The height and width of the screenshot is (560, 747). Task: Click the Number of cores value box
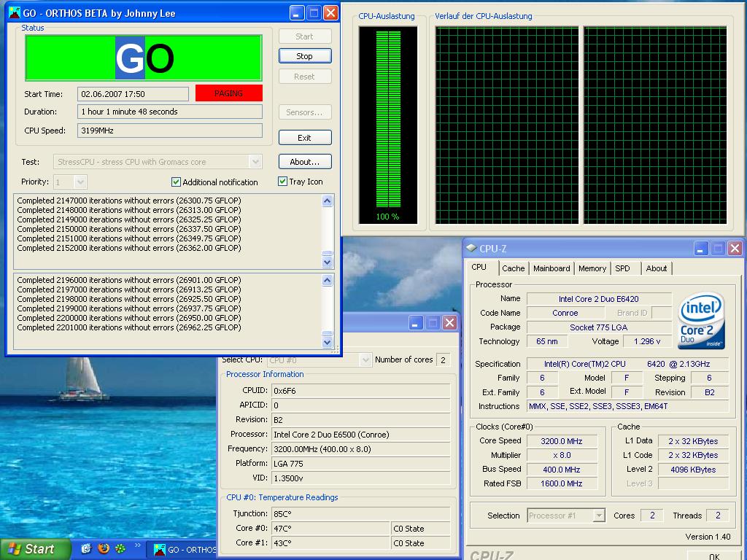point(443,360)
